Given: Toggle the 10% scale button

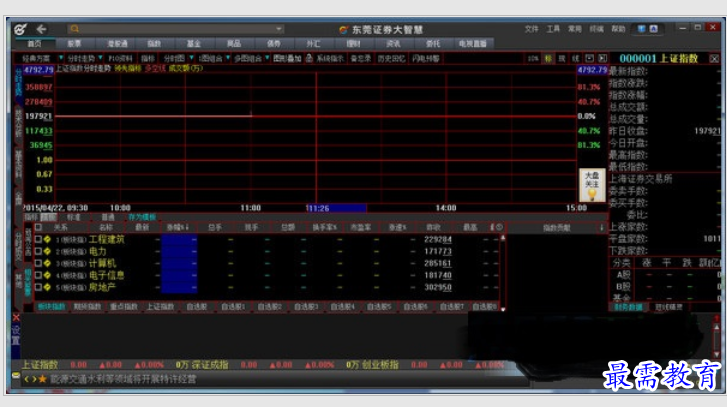Looking at the screenshot, I should tap(533, 58).
